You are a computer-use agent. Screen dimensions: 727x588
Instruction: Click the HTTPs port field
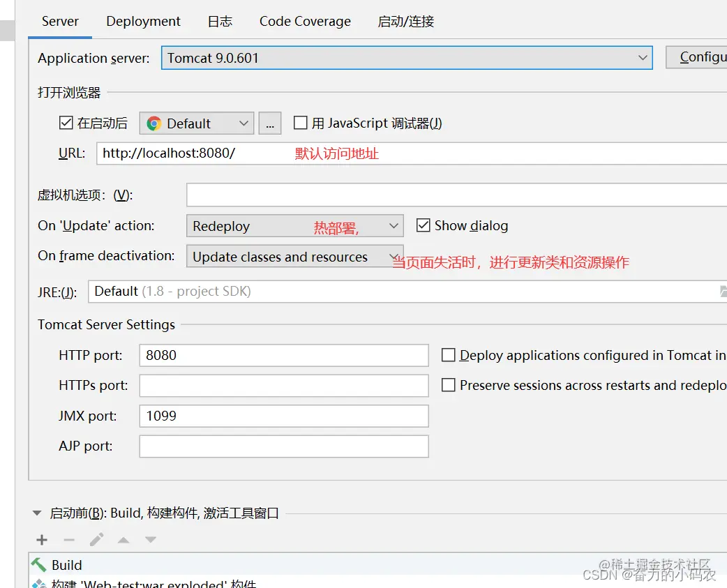coord(284,386)
